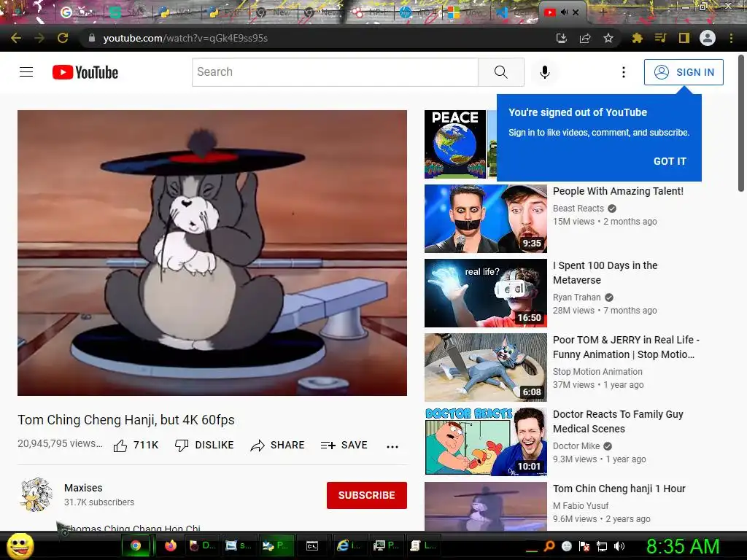Viewport: 747px width, 560px height.
Task: Open site info lock icon in address bar
Action: pyautogui.click(x=92, y=38)
